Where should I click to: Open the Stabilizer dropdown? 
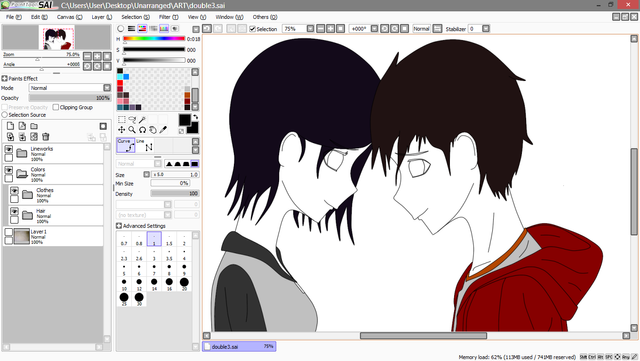(x=486, y=29)
